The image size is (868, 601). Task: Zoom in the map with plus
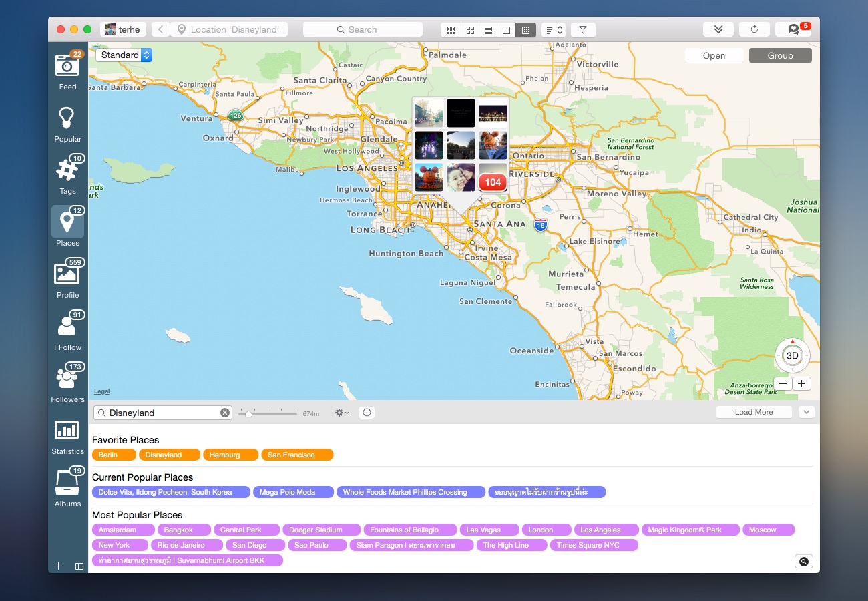801,384
